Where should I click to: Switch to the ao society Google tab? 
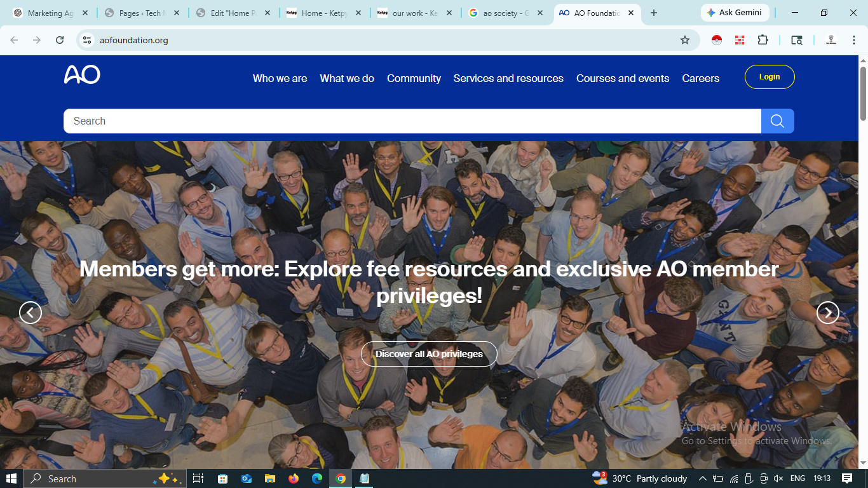(506, 13)
